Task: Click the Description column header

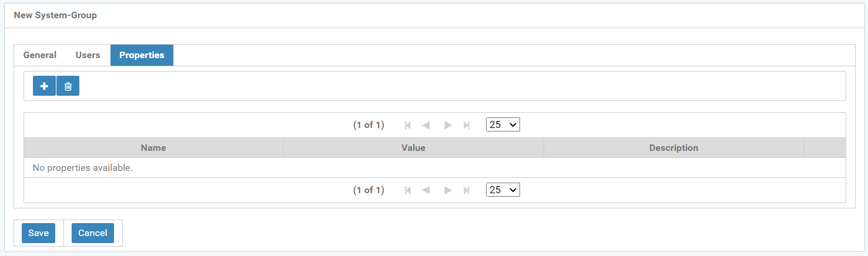Action: (x=673, y=148)
